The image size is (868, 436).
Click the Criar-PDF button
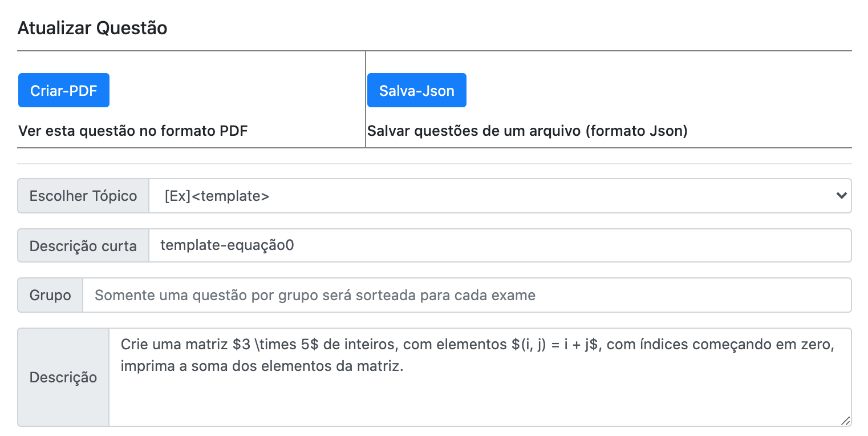(x=63, y=90)
